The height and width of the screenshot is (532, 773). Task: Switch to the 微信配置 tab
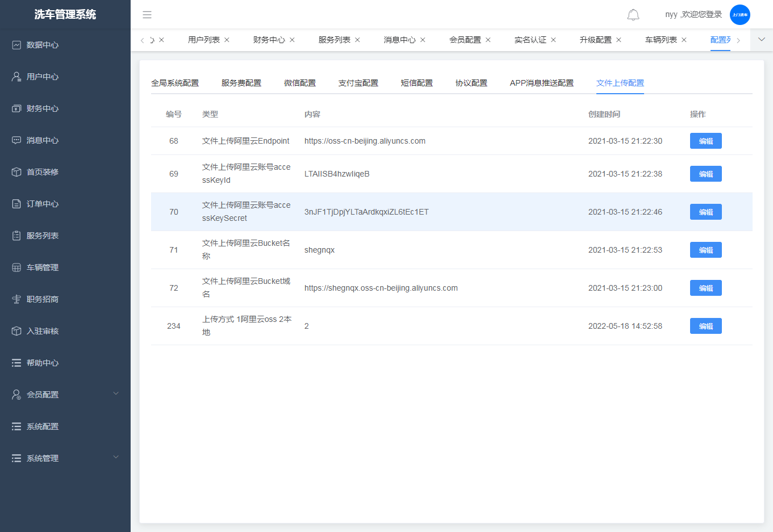[299, 83]
